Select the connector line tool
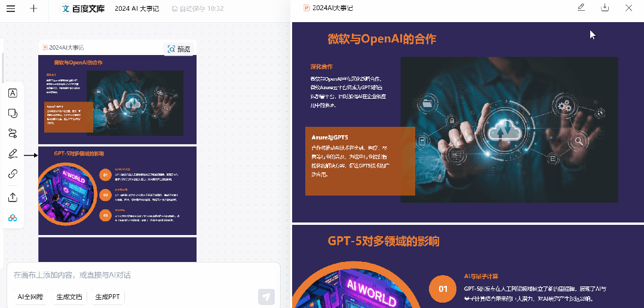The width and height of the screenshot is (644, 308). coord(13,133)
